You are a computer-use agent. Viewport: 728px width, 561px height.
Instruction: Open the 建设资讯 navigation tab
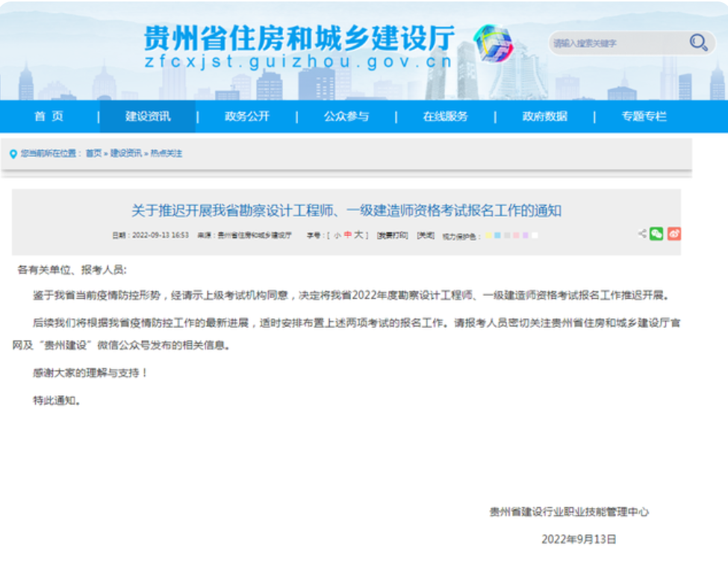(148, 116)
